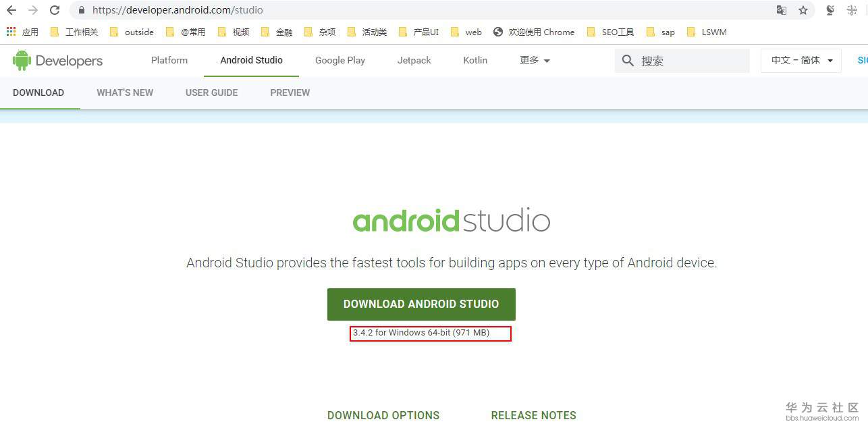
Task: Switch to the USER GUIDE tab
Action: tap(211, 92)
